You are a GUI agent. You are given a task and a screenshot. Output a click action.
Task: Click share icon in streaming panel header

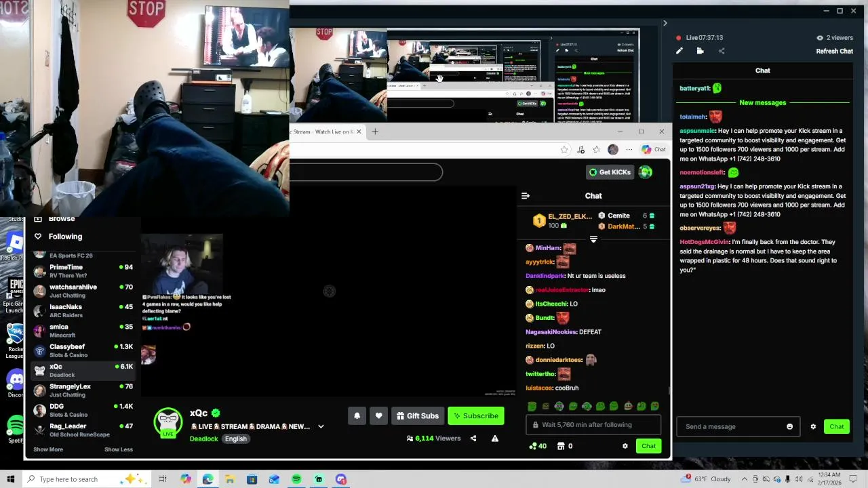pyautogui.click(x=722, y=51)
